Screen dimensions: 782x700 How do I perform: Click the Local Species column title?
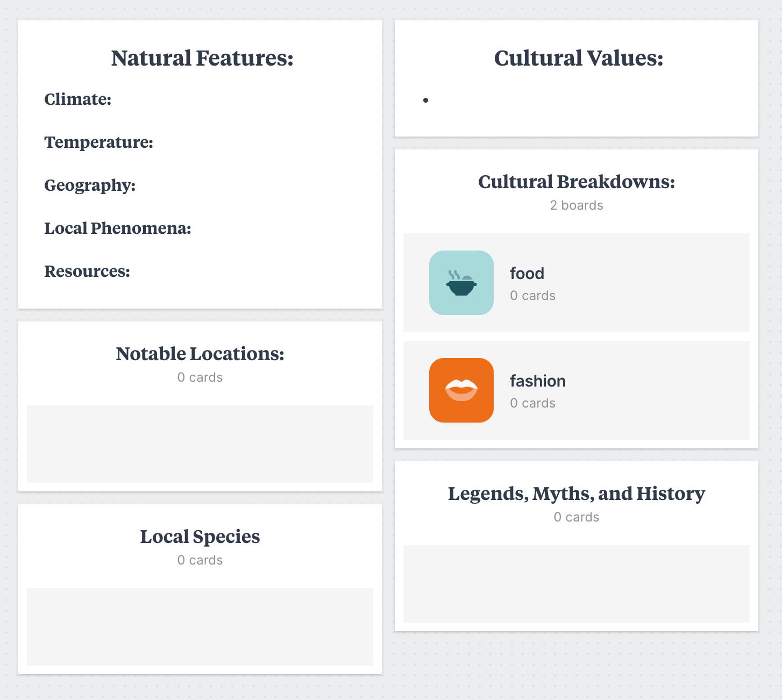[x=200, y=537]
